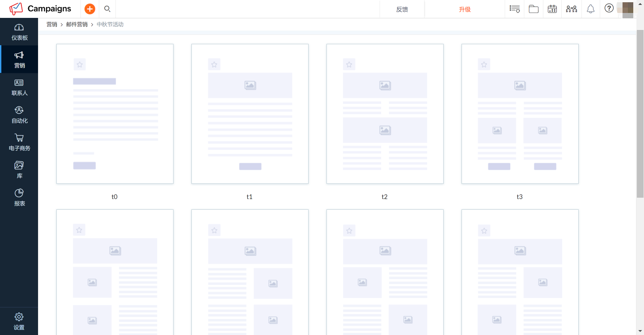The height and width of the screenshot is (335, 644).
Task: Choose the t1 template thumbnail
Action: [x=250, y=114]
